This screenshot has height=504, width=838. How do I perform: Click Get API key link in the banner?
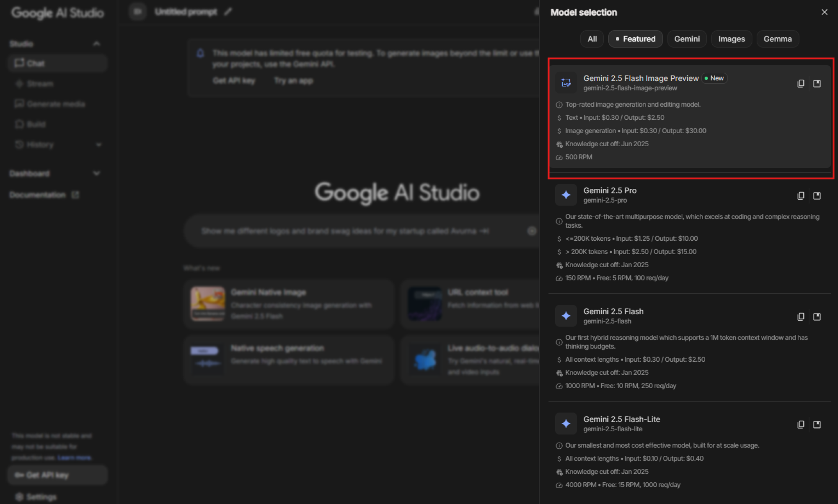tap(234, 80)
